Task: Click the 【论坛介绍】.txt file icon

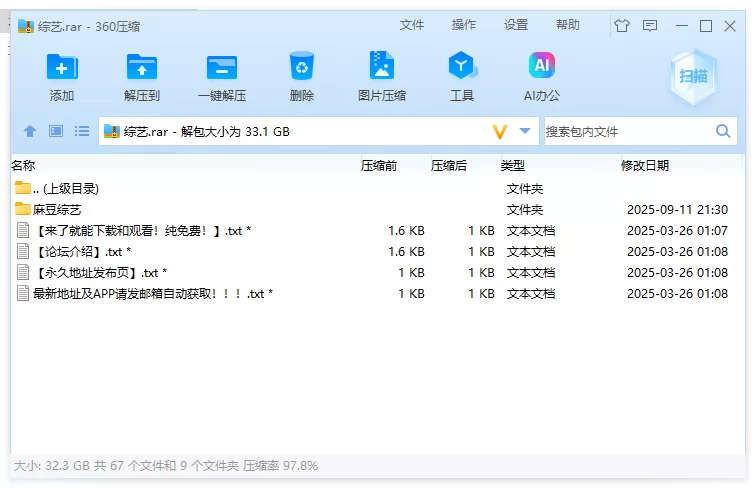Action: click(23, 251)
